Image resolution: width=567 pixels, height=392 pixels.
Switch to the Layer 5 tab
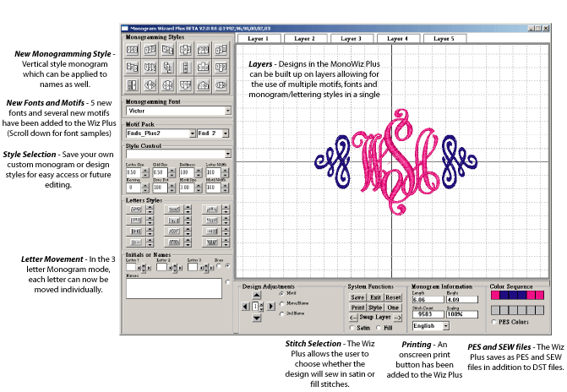tap(444, 38)
